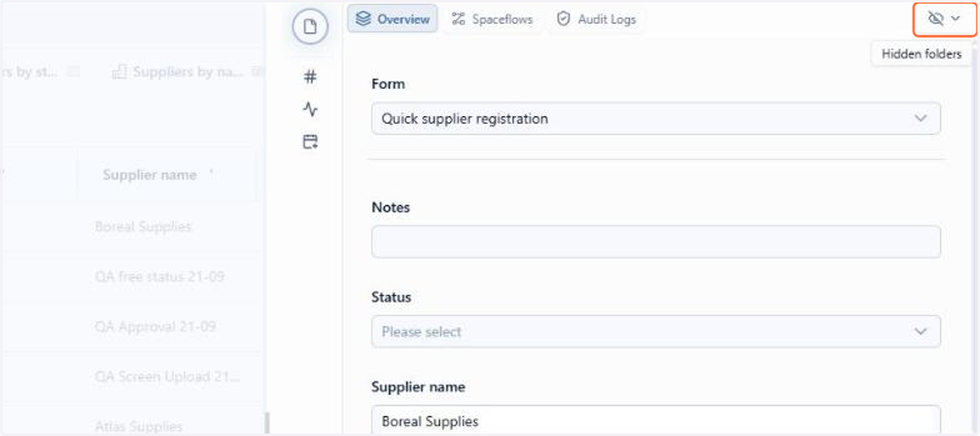This screenshot has width=980, height=436.
Task: Select the QA Approval 21-09 row
Action: 155,327
